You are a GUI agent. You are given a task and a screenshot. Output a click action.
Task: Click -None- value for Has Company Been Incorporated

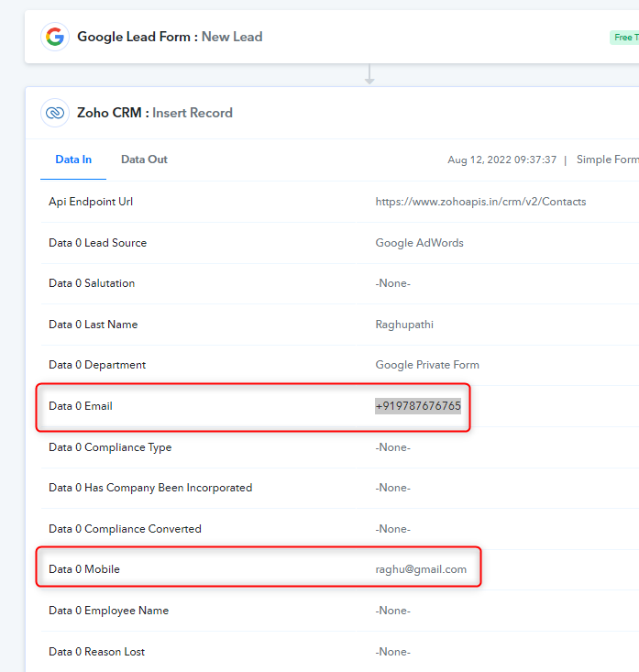click(393, 488)
